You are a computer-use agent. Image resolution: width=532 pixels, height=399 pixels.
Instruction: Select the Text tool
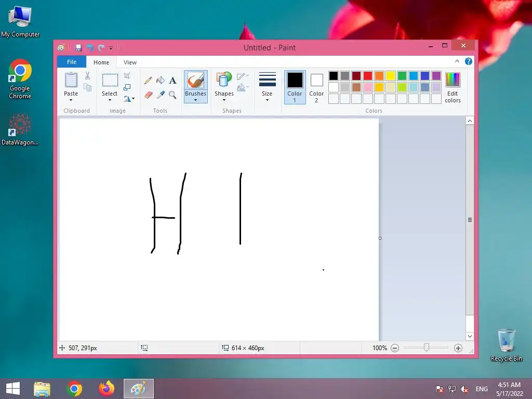(x=172, y=81)
